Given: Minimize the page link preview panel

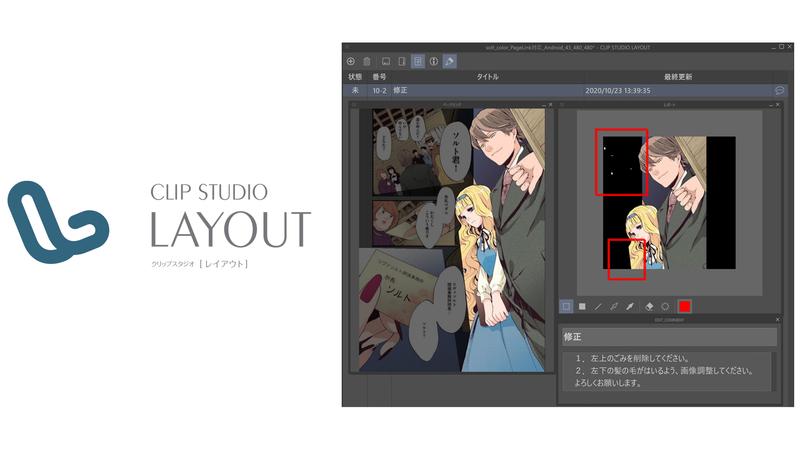Looking at the screenshot, I should click(x=544, y=105).
